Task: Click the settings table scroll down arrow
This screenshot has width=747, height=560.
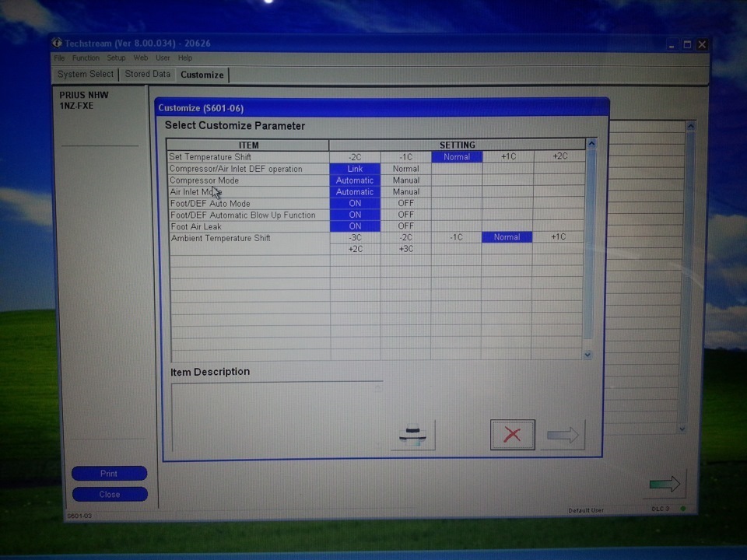Action: click(587, 355)
